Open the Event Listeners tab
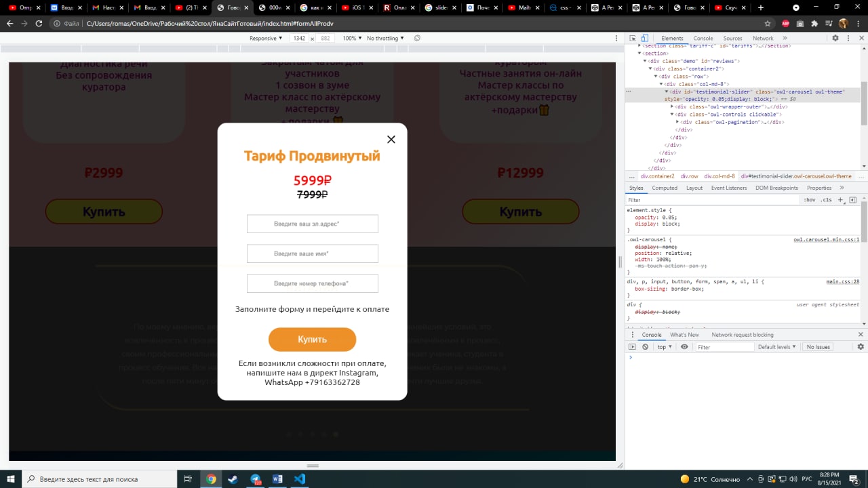This screenshot has height=488, width=868. (729, 188)
